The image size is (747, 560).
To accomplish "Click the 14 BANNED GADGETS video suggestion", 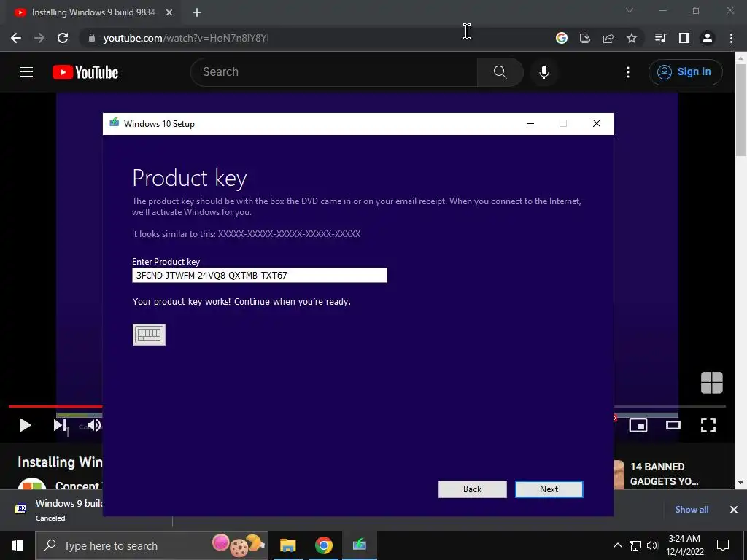I will click(665, 474).
